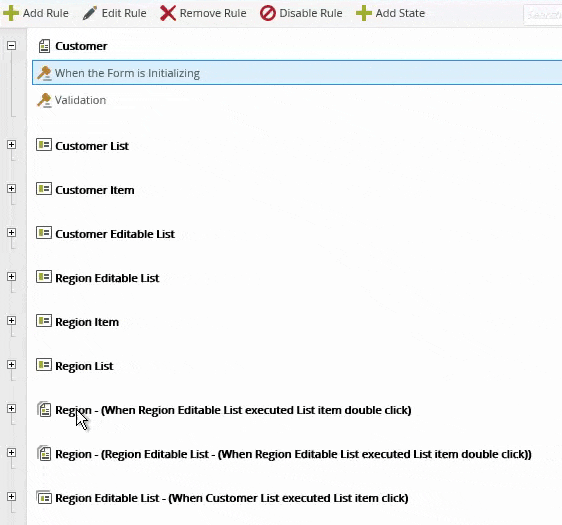This screenshot has width=562, height=525.
Task: Click the Add State button label
Action: (x=400, y=13)
